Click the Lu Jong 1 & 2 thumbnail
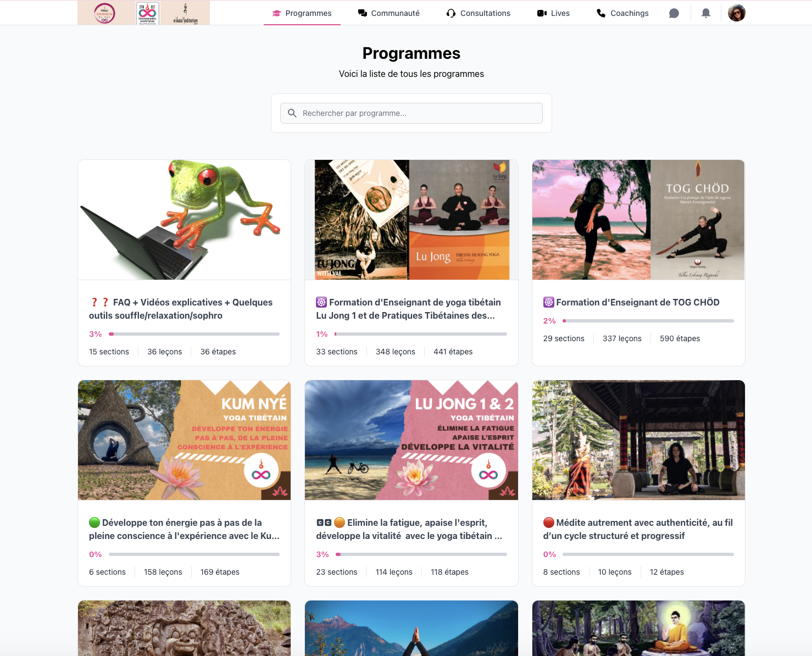 point(411,440)
